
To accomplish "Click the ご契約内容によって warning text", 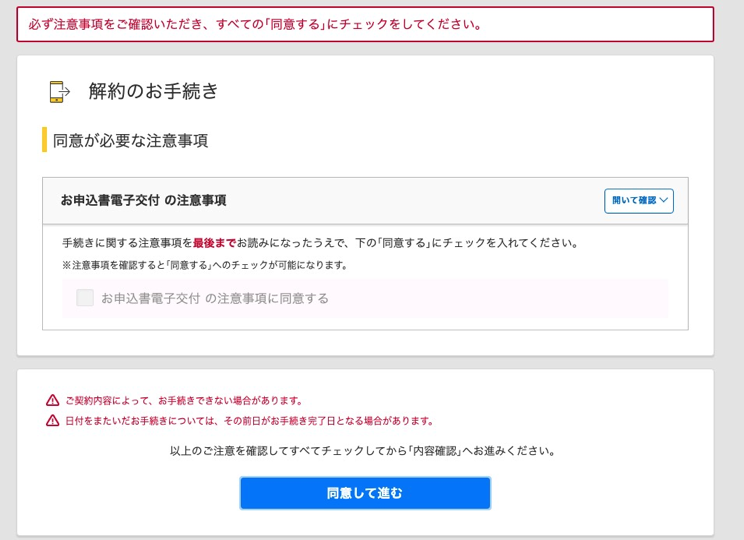I will 184,400.
